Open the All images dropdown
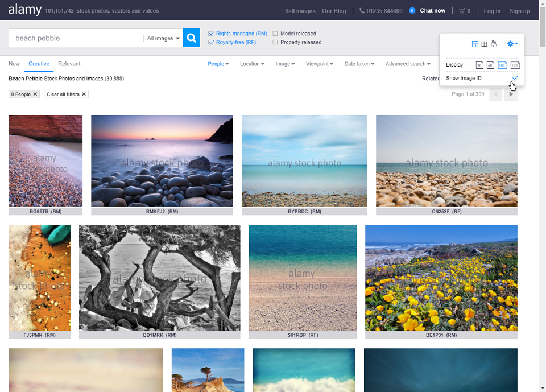546x392 pixels. click(163, 38)
